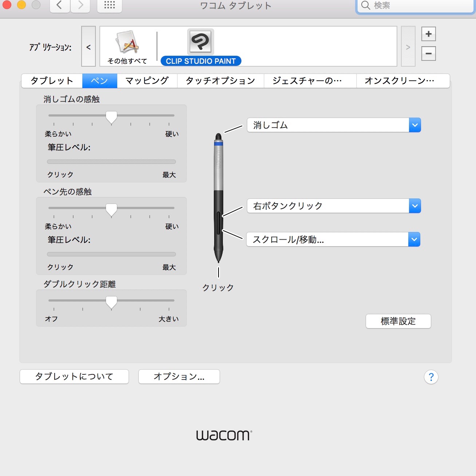Select the ペン tab
This screenshot has width=476, height=476.
point(99,81)
